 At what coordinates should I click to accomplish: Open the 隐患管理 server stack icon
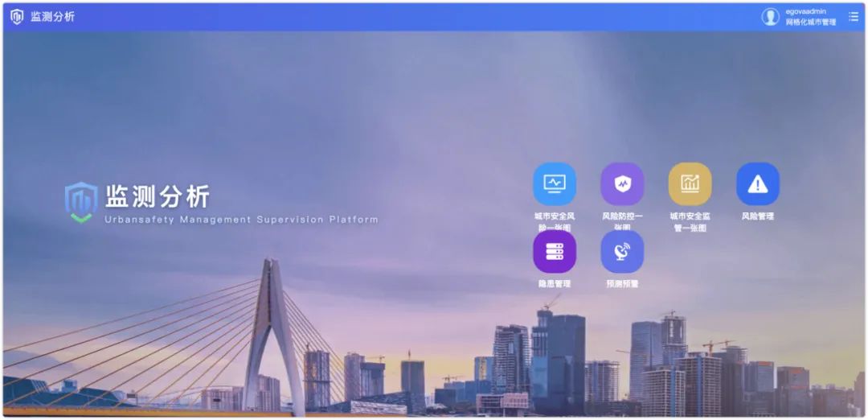(x=555, y=252)
